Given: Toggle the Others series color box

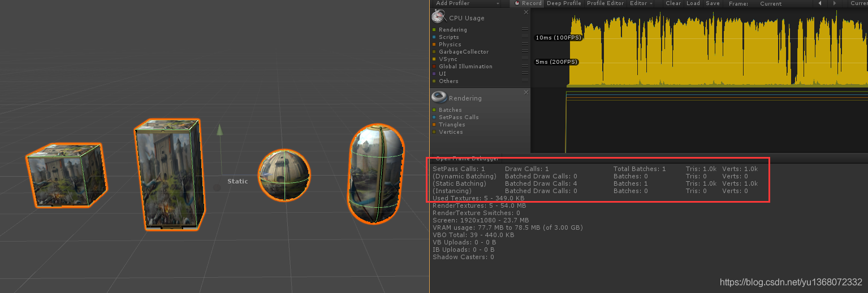Looking at the screenshot, I should (434, 81).
